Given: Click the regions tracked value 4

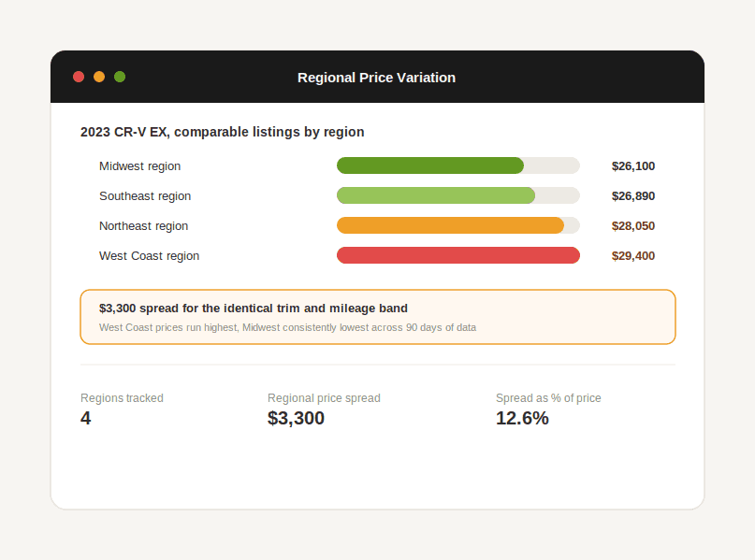Looking at the screenshot, I should point(86,418).
